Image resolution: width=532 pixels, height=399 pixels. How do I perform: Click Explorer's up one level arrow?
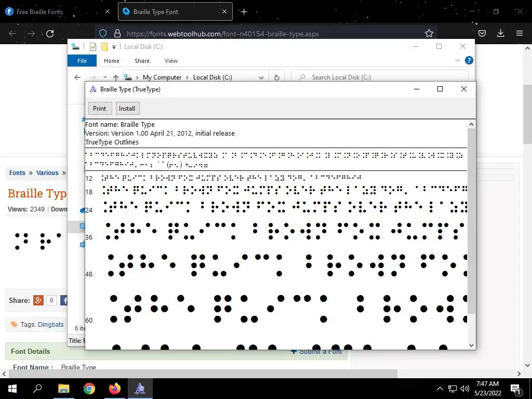(116, 77)
